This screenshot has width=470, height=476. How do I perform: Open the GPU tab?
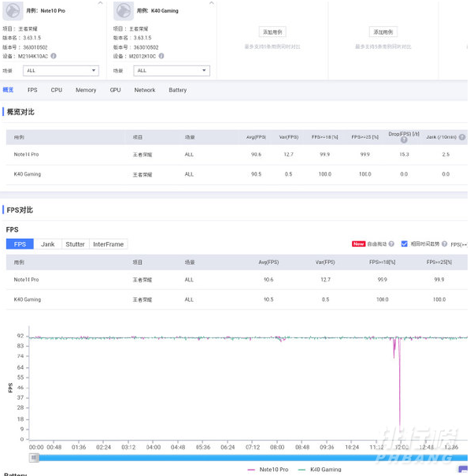pos(115,90)
